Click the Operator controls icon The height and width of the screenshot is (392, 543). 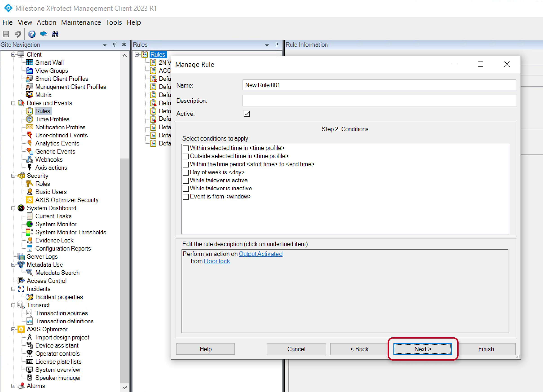(30, 353)
